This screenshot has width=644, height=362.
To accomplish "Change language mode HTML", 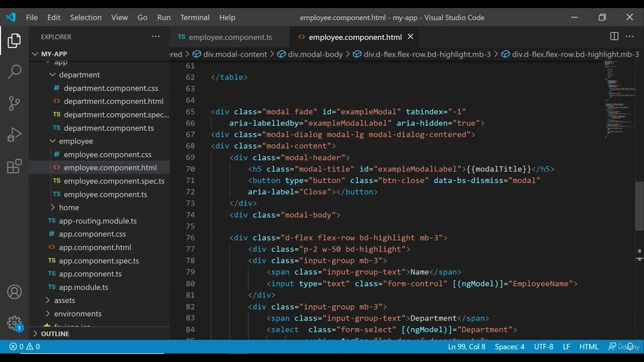I will 589,346.
